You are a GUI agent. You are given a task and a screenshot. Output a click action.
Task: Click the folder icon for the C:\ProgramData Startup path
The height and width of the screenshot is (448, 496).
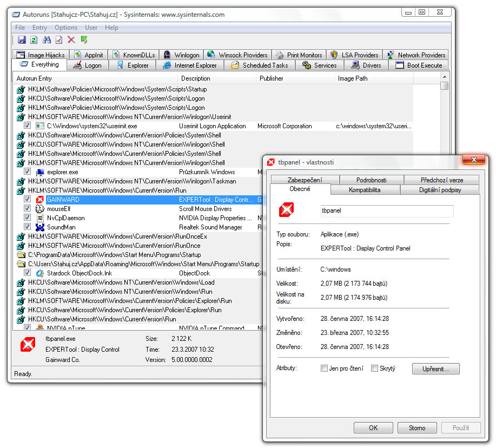point(21,255)
